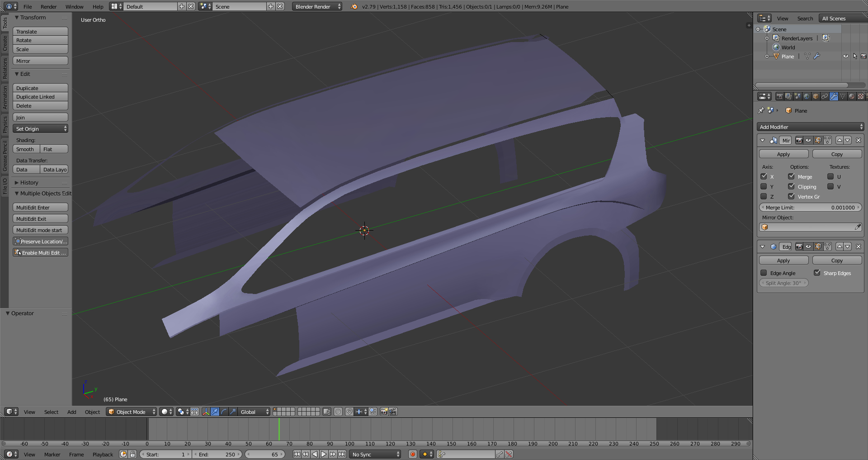Expand the History panel
The height and width of the screenshot is (460, 868).
29,183
